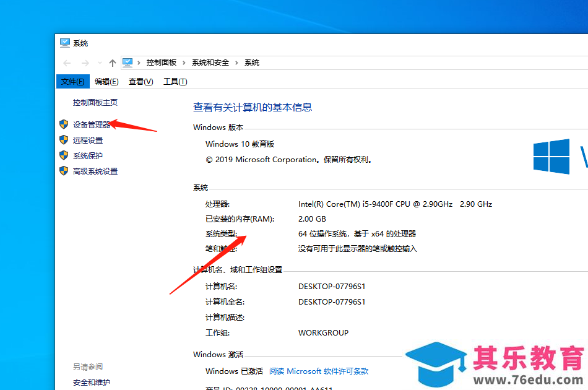Click the forward navigation arrow
This screenshot has height=390, width=588.
pos(85,63)
